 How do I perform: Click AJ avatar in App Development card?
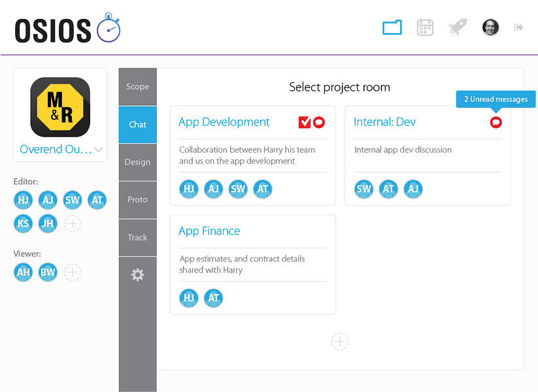coord(213,189)
